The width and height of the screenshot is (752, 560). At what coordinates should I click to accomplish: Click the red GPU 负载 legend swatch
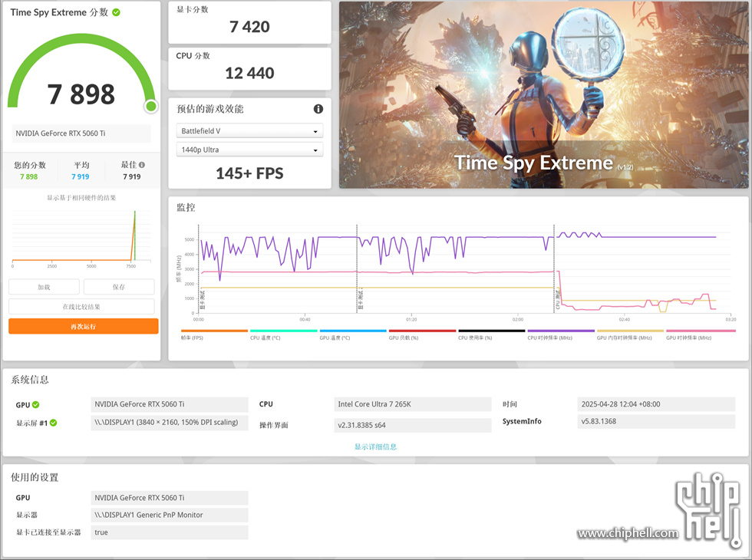click(423, 331)
